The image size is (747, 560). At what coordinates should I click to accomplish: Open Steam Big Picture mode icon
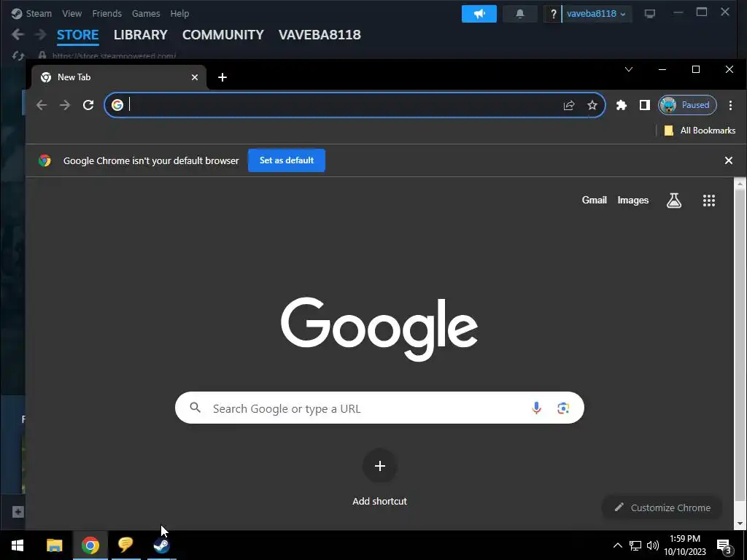[x=650, y=14]
